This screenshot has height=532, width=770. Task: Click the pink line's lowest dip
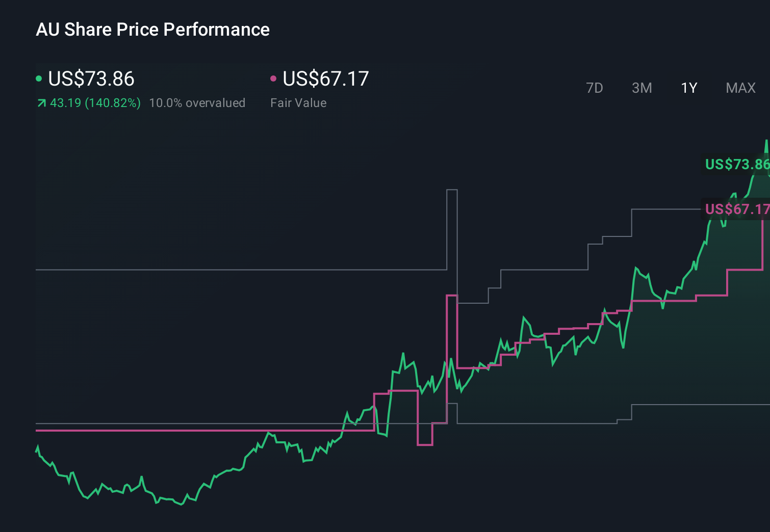pos(425,445)
